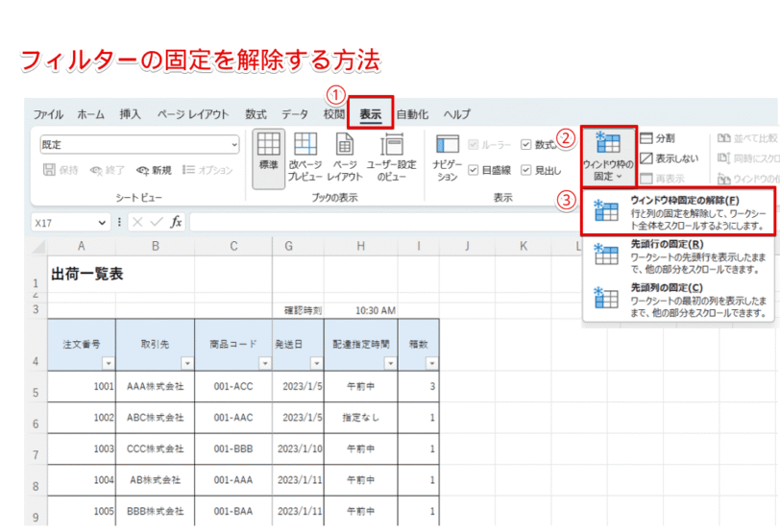This screenshot has height=532, width=780.
Task: Select order number cell 1004
Action: click(x=82, y=480)
